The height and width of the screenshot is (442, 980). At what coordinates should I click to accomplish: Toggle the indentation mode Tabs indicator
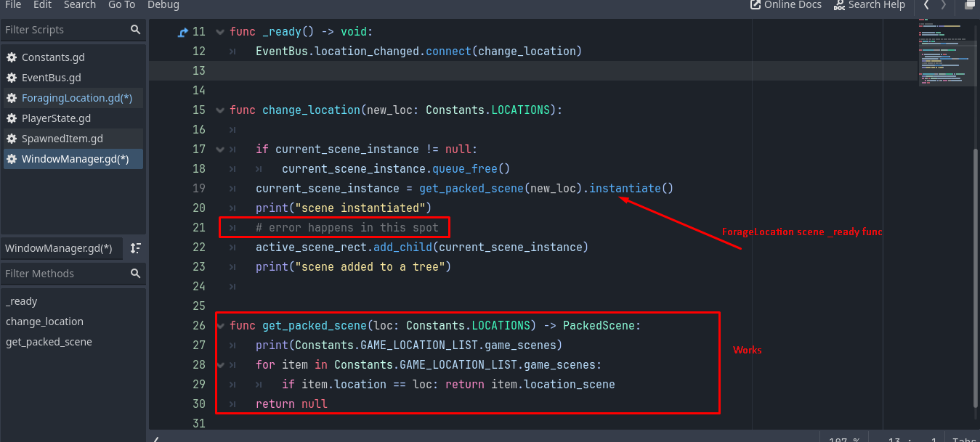[x=965, y=439]
